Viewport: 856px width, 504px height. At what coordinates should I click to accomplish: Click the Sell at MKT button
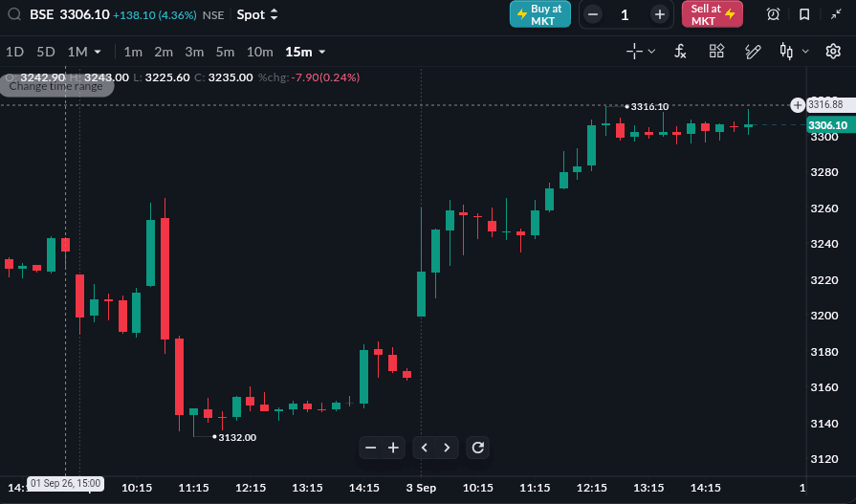click(x=713, y=14)
